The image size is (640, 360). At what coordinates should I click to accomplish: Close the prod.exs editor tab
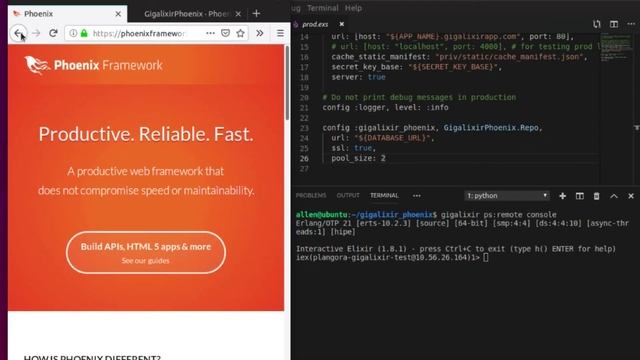point(342,24)
